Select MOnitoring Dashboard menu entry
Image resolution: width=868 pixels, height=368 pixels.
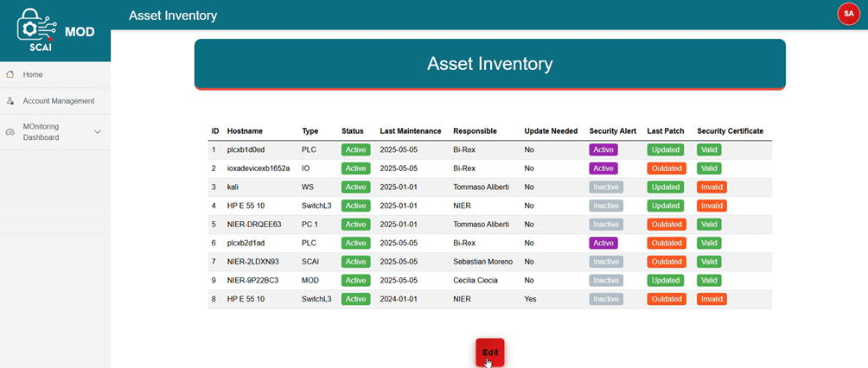pos(55,131)
